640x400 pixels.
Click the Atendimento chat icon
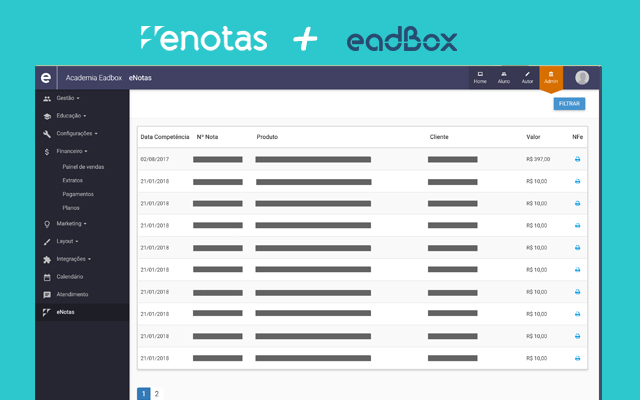(x=47, y=295)
